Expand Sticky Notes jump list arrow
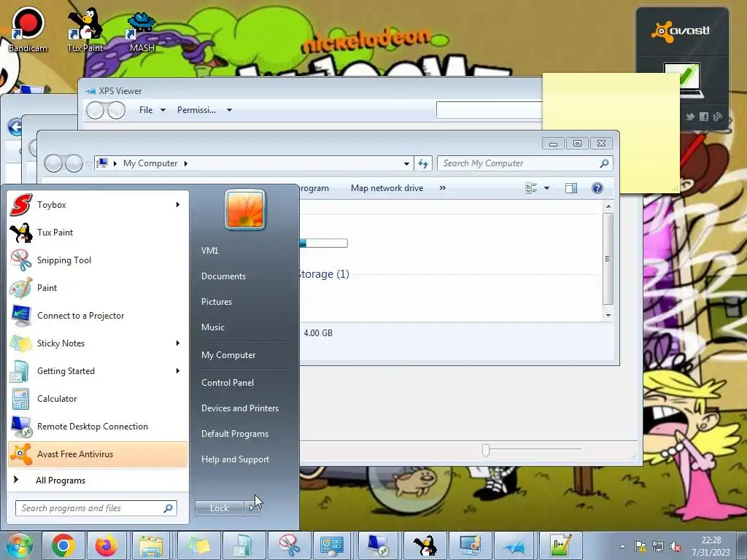747x560 pixels. click(178, 343)
